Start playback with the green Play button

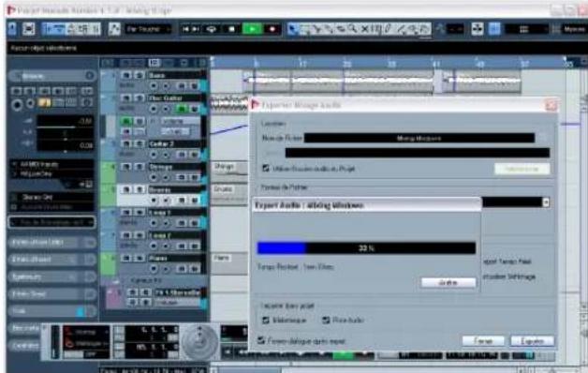253,29
